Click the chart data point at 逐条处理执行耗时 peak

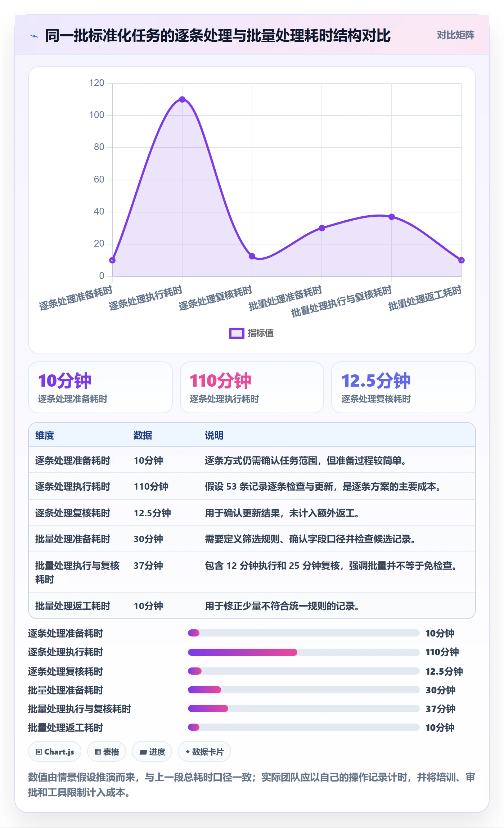182,99
